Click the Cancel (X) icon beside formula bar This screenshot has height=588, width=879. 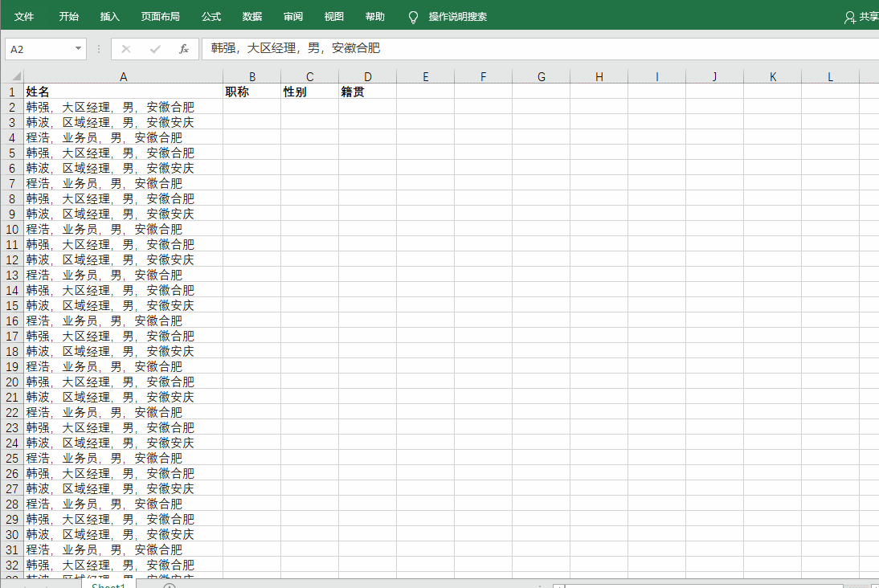(x=126, y=48)
